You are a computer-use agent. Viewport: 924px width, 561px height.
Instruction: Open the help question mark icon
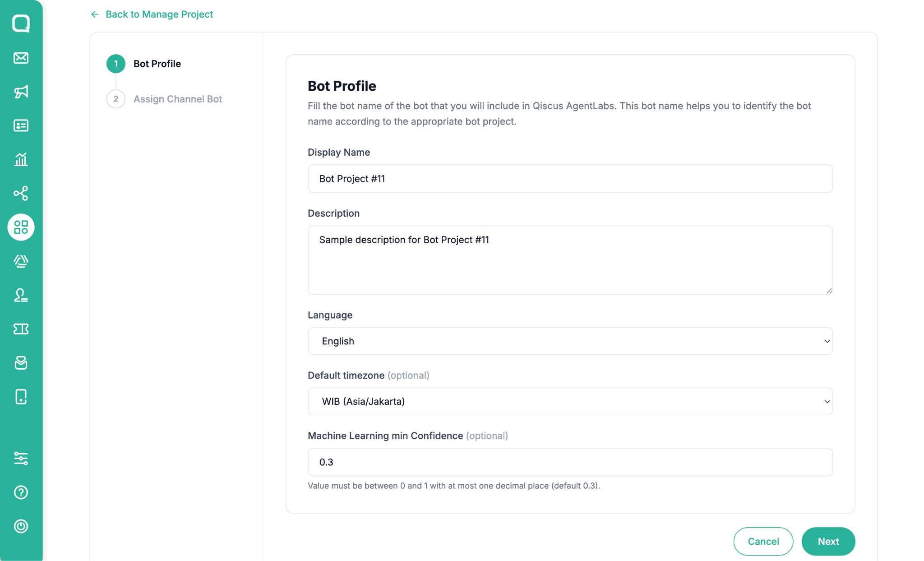click(21, 492)
